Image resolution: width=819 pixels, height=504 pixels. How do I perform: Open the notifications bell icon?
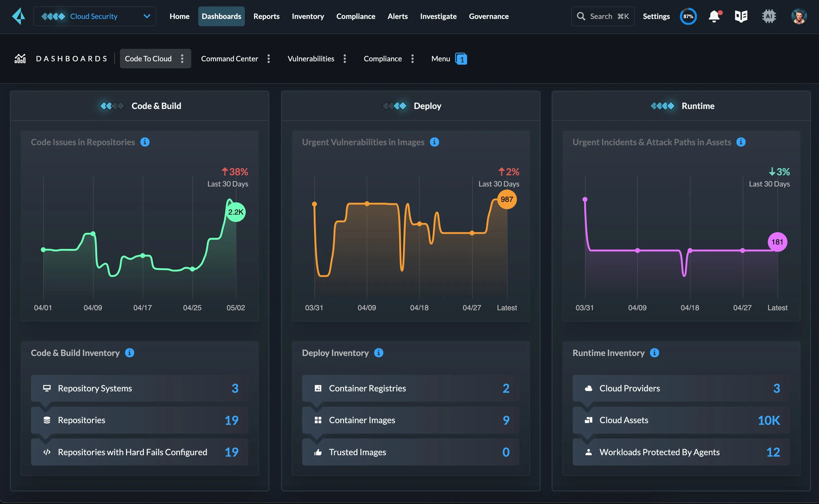714,16
